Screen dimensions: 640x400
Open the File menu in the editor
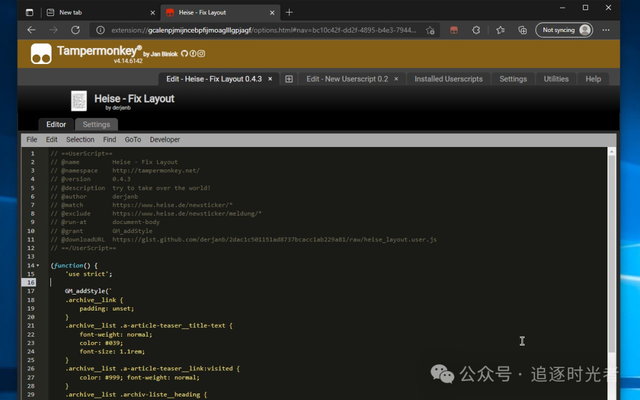click(x=32, y=140)
